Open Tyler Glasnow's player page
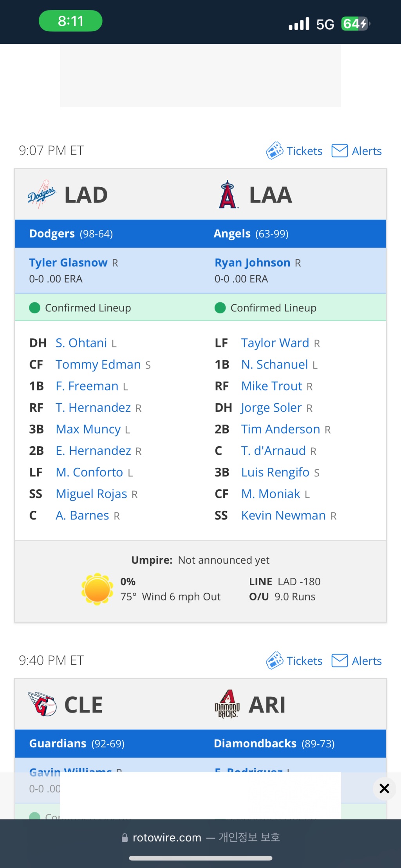The height and width of the screenshot is (868, 401). (68, 262)
